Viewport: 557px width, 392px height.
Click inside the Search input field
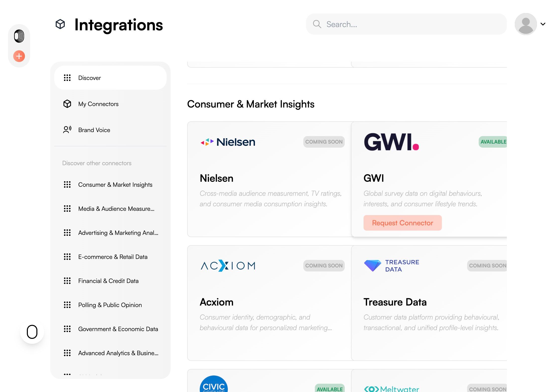click(411, 24)
